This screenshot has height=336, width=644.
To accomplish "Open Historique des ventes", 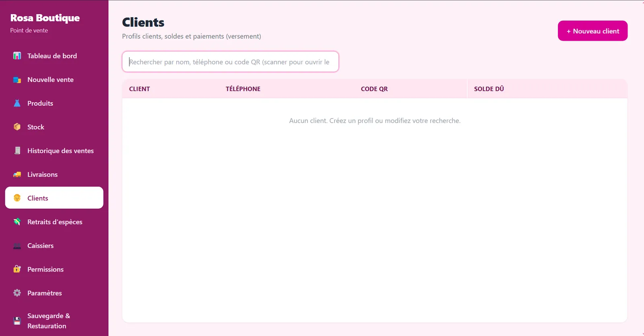I will click(x=54, y=151).
